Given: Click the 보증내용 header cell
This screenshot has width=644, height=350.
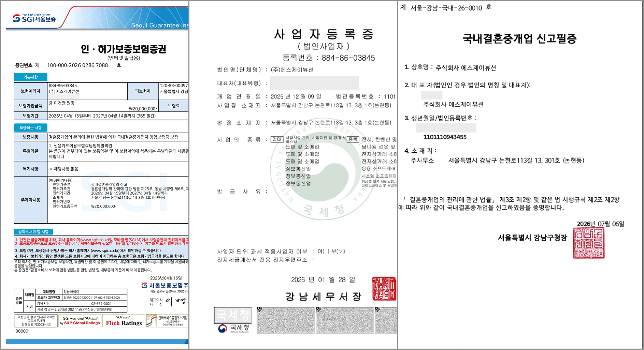Looking at the screenshot, I should pyautogui.click(x=31, y=137).
